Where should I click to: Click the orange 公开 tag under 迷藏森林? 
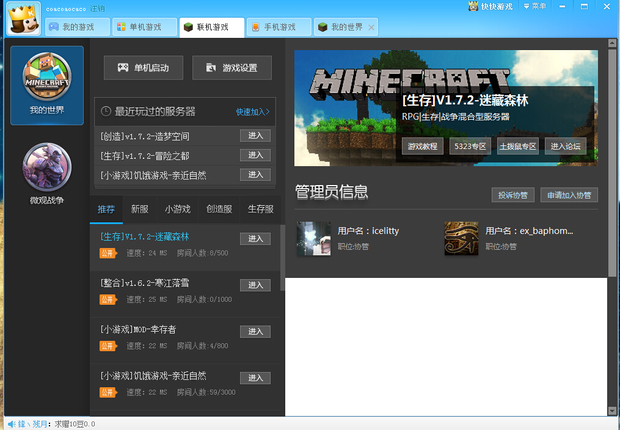point(108,253)
